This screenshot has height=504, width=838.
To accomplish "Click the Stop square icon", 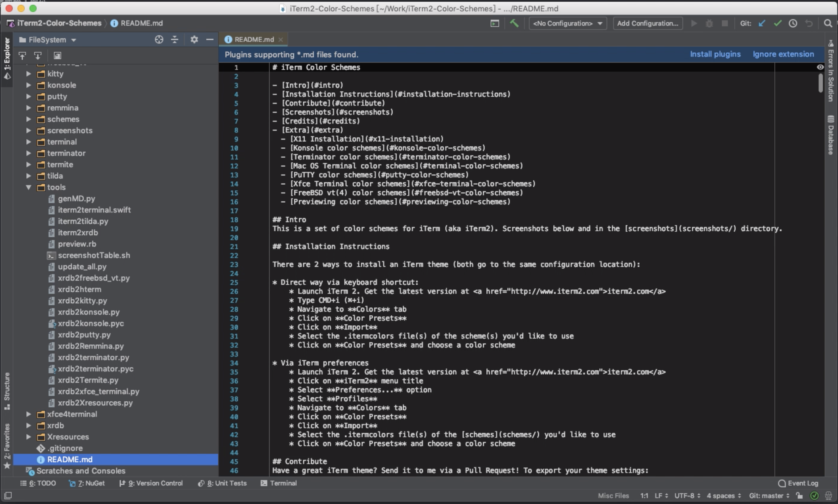I will click(725, 23).
